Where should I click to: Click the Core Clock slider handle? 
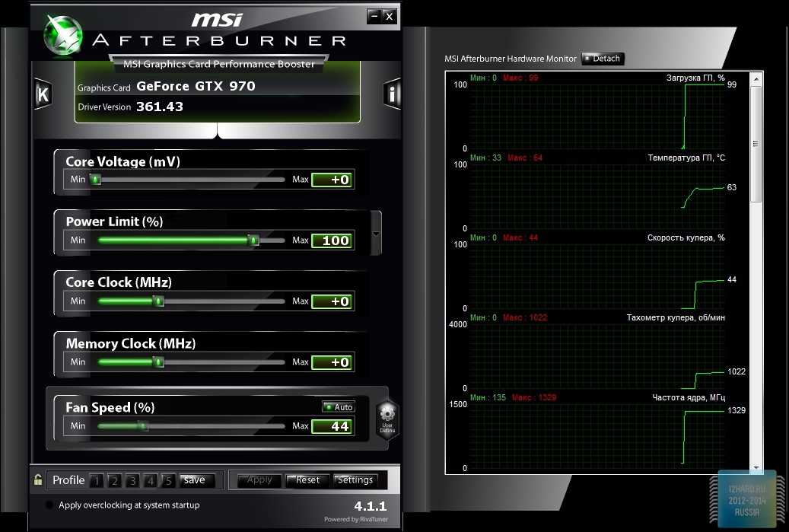click(x=158, y=301)
